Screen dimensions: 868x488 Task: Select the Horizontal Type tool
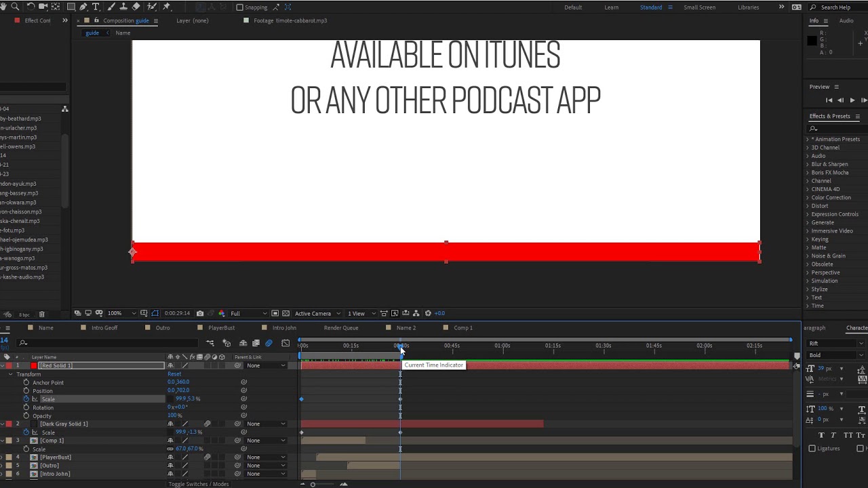pos(96,7)
